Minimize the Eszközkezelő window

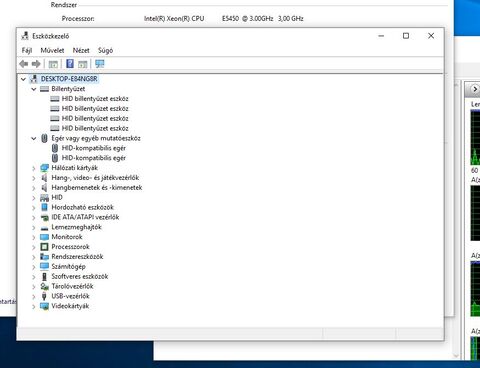click(381, 36)
